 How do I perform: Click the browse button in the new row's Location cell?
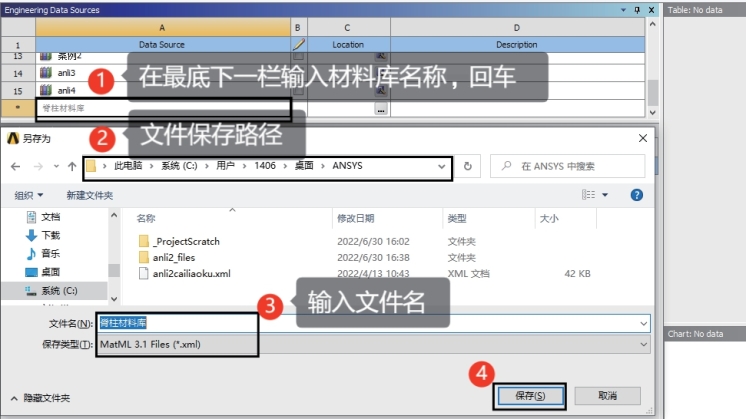(x=381, y=109)
